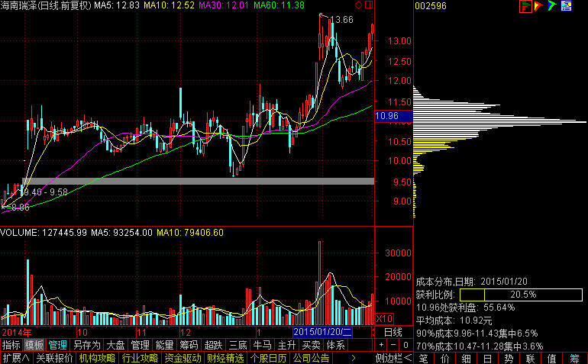Viewport: 588px width, 364px height.
Task: Click the 另存为 save-as button
Action: [x=86, y=345]
